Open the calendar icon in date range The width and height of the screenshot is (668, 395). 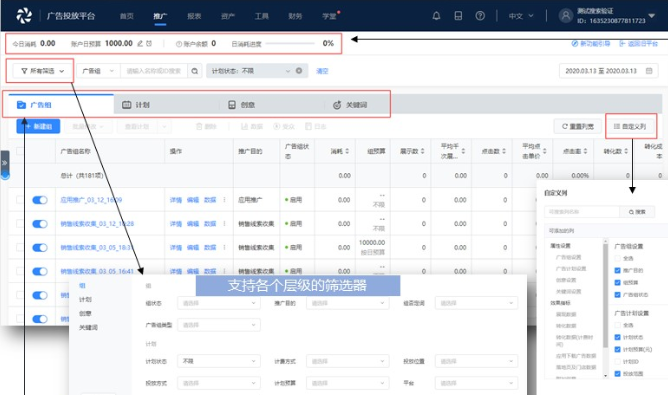(649, 71)
